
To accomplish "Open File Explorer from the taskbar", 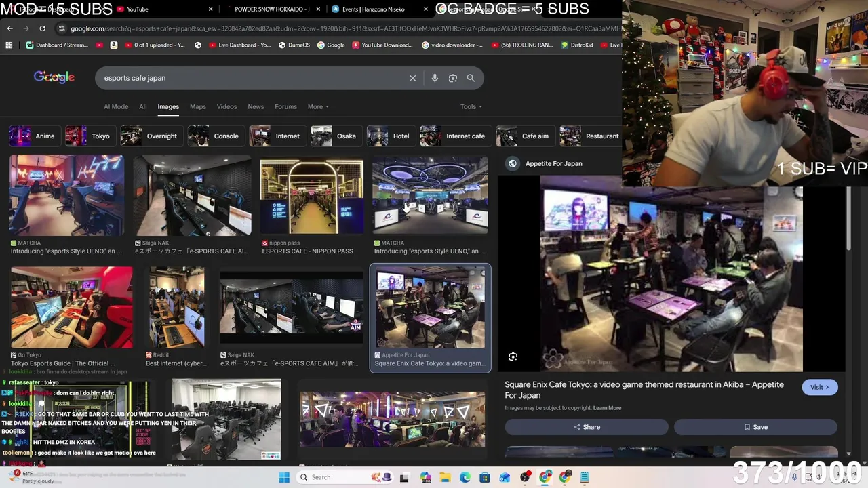I will 445,477.
